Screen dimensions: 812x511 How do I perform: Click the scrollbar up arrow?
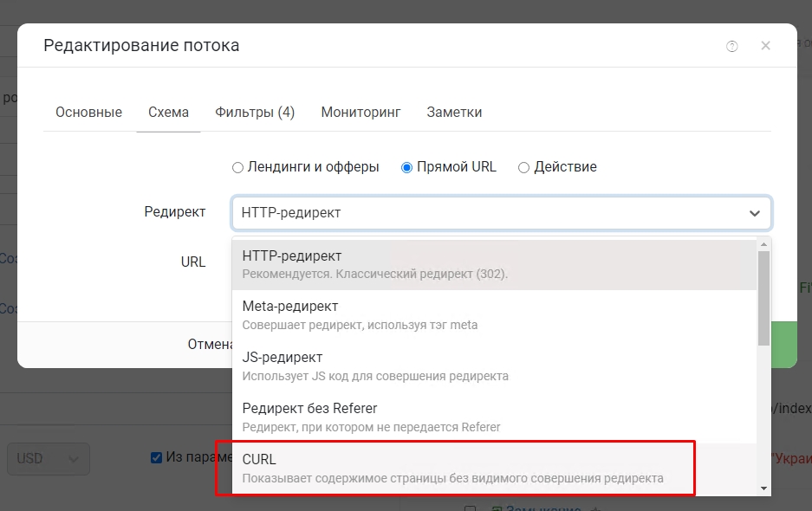click(763, 245)
